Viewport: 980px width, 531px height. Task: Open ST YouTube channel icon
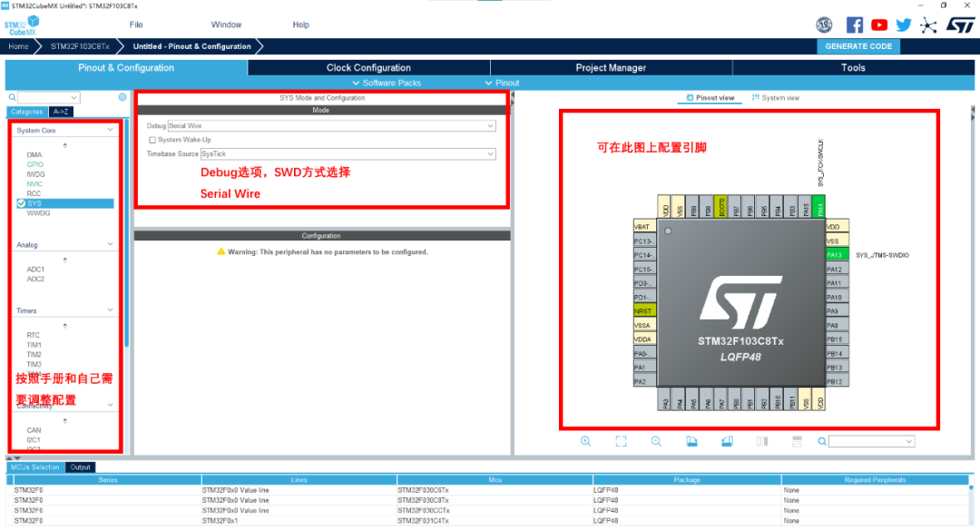(879, 25)
